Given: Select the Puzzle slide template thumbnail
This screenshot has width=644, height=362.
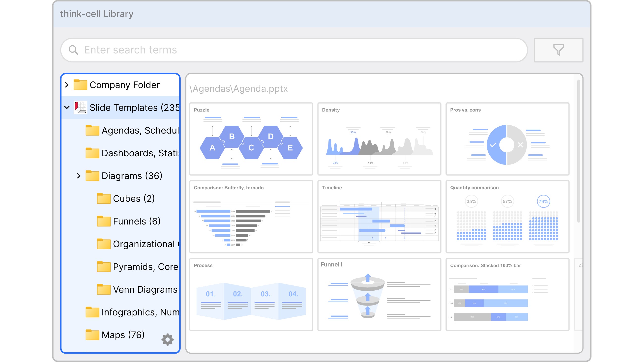Looking at the screenshot, I should [x=251, y=139].
